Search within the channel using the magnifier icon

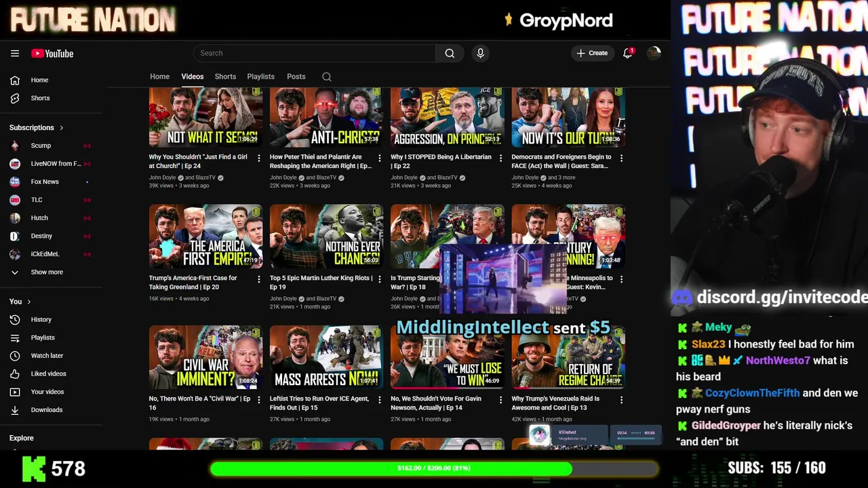click(x=327, y=77)
